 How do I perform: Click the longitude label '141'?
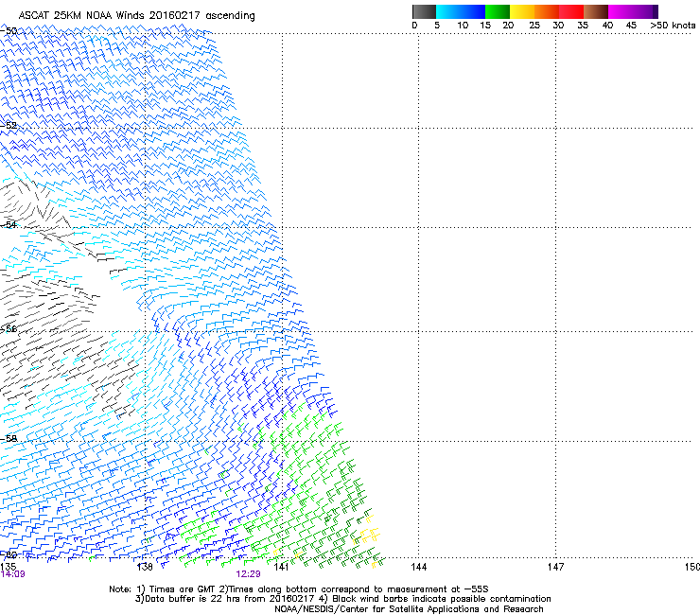(281, 567)
